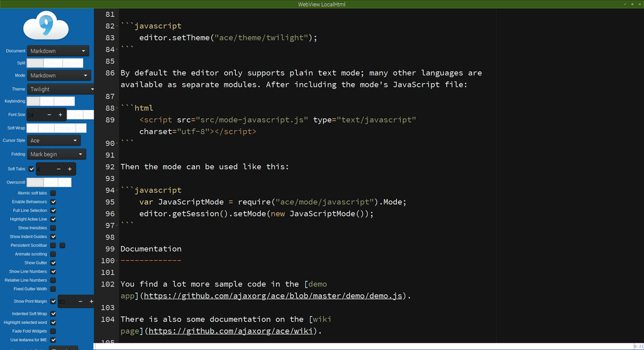The width and height of the screenshot is (644, 350).
Task: Click the 'Documentation' heading text
Action: (151, 249)
